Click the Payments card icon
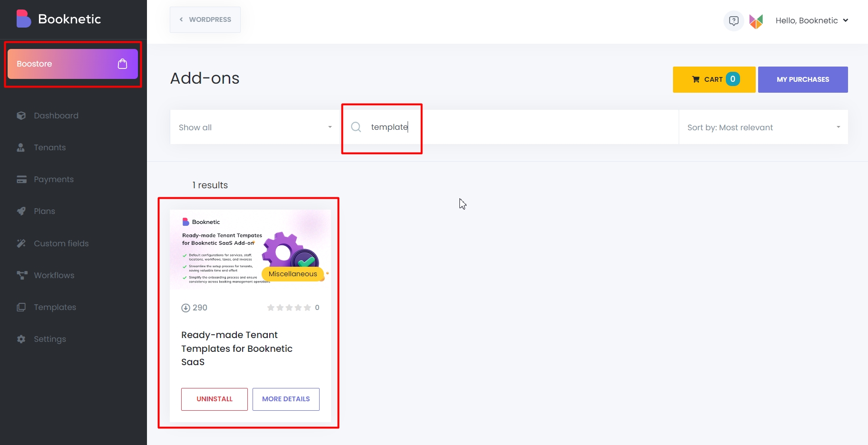Image resolution: width=868 pixels, height=445 pixels. pyautogui.click(x=21, y=179)
